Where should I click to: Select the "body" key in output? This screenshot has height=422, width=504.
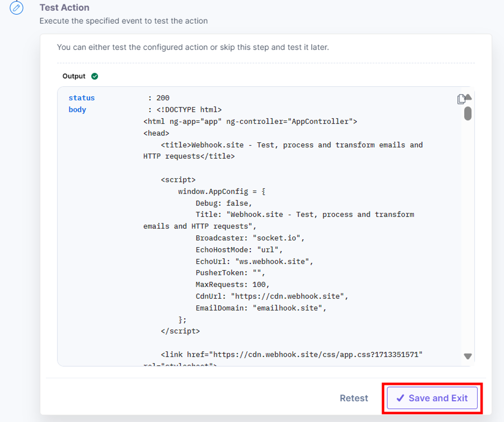coord(77,110)
